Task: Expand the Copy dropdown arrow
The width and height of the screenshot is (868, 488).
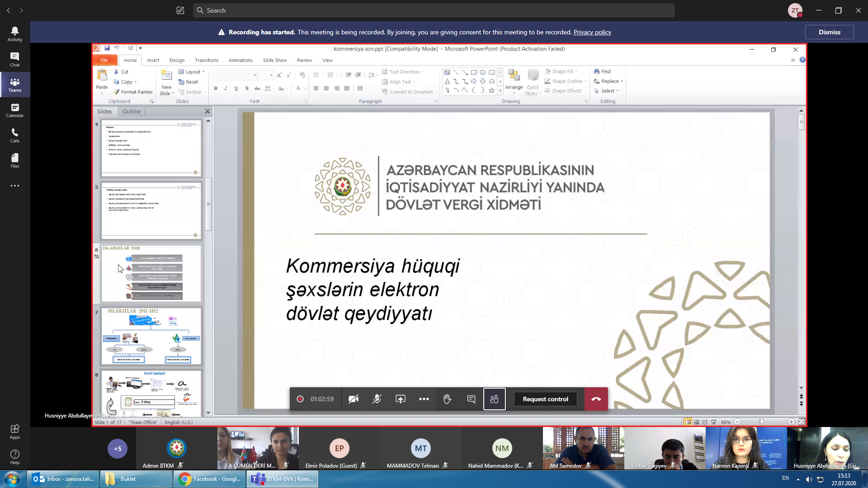Action: point(136,82)
